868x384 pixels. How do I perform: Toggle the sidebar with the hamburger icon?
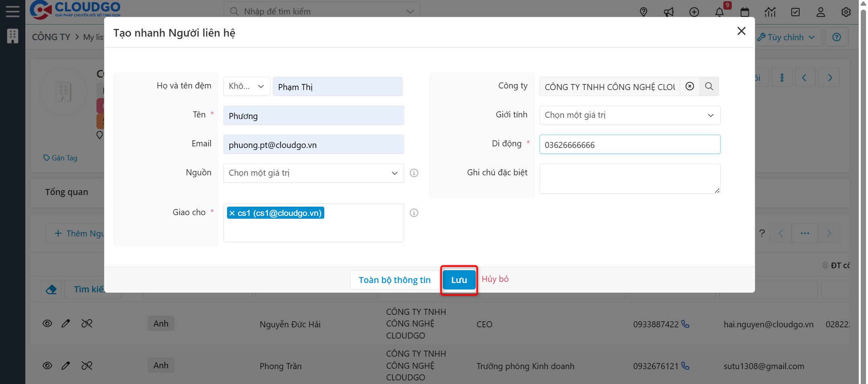point(12,11)
